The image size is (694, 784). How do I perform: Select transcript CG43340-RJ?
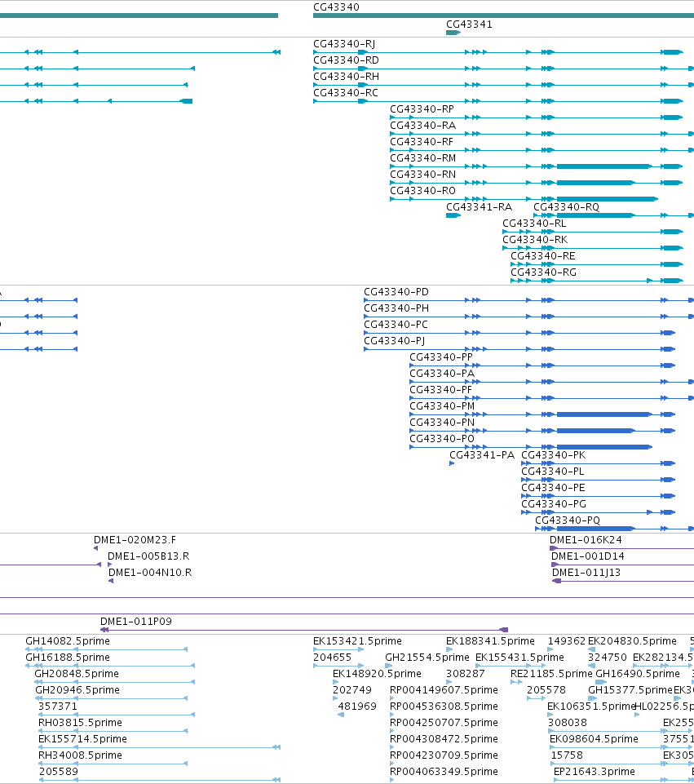(344, 44)
